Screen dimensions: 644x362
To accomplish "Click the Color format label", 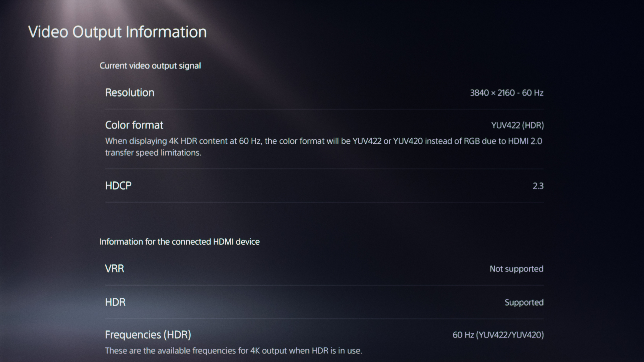I will click(134, 125).
